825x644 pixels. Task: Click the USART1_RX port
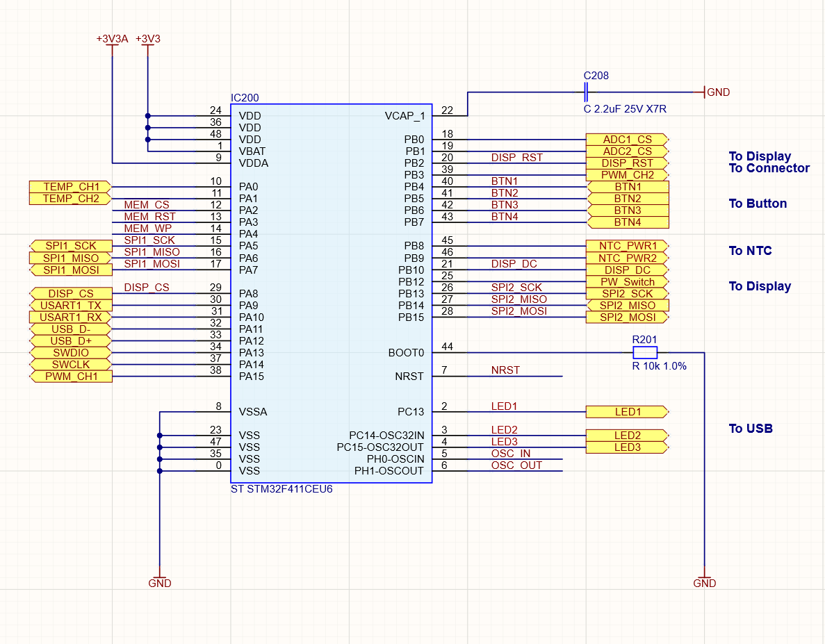[x=70, y=317]
